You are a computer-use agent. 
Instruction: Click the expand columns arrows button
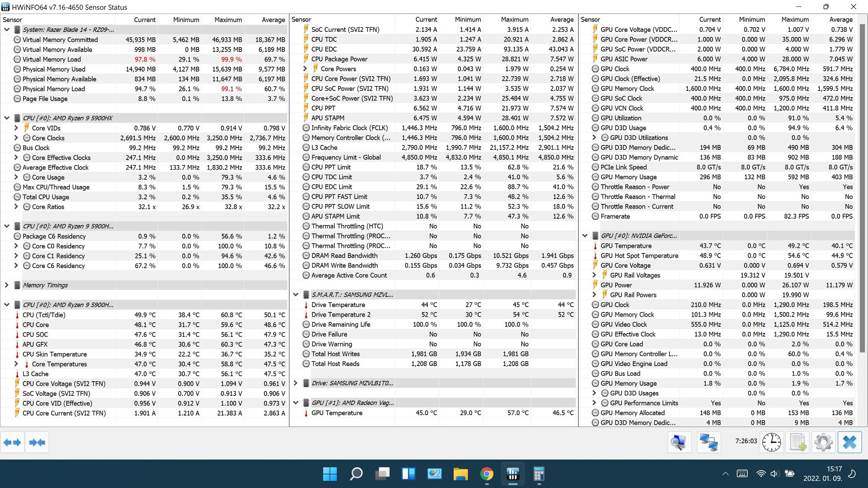(12, 442)
